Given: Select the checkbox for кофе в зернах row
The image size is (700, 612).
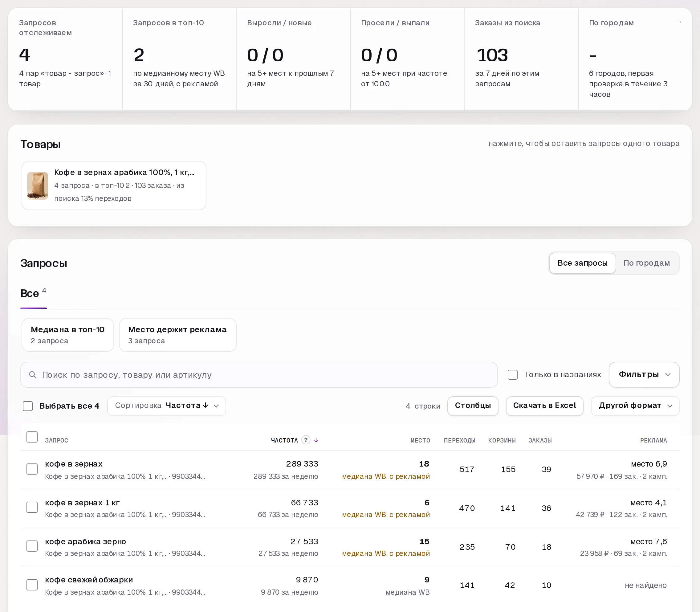Looking at the screenshot, I should point(32,469).
